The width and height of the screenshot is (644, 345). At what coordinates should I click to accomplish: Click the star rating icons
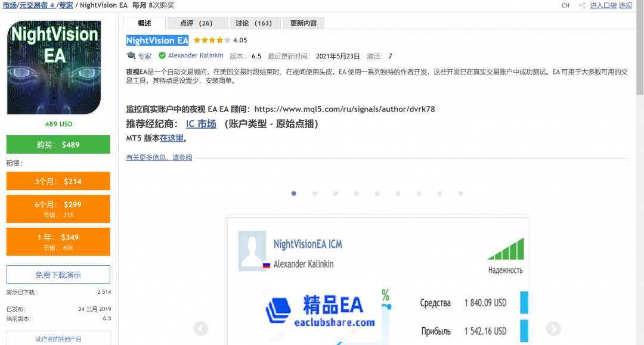coord(212,41)
